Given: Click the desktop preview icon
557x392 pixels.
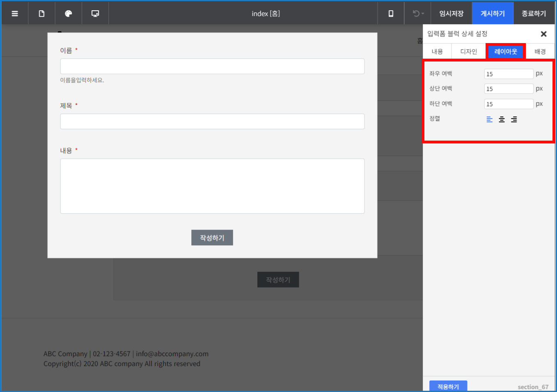Looking at the screenshot, I should tap(95, 13).
